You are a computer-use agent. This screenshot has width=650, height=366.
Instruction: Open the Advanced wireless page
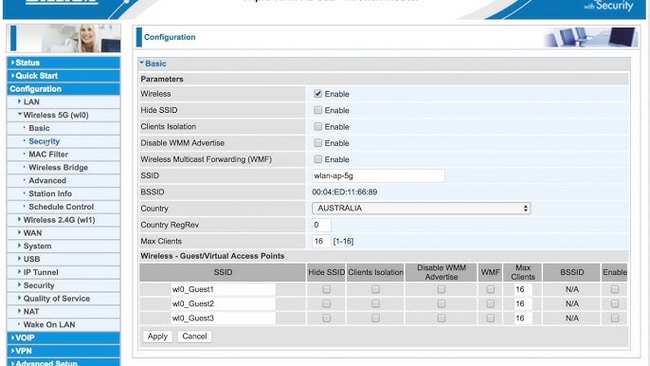[x=47, y=181]
